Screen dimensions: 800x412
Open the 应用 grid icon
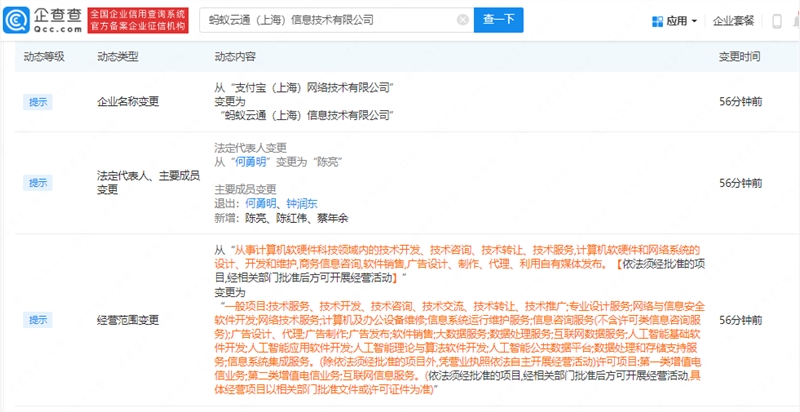pyautogui.click(x=658, y=21)
